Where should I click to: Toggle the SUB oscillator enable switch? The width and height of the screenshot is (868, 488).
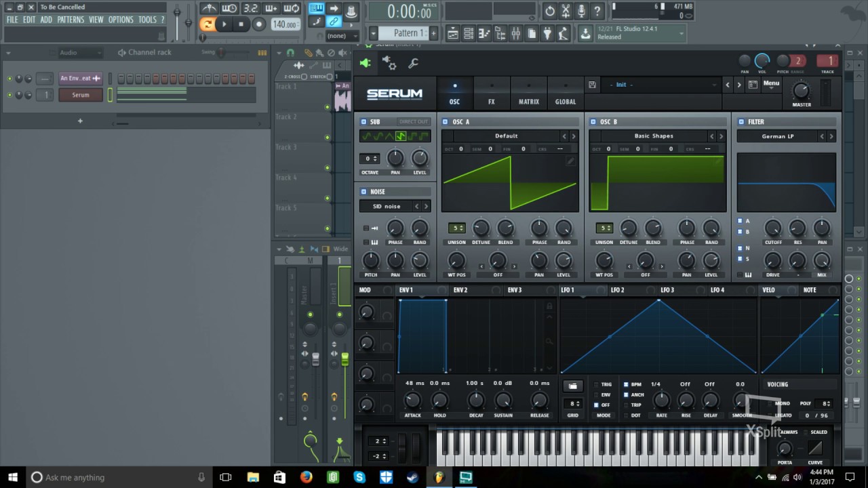[363, 122]
